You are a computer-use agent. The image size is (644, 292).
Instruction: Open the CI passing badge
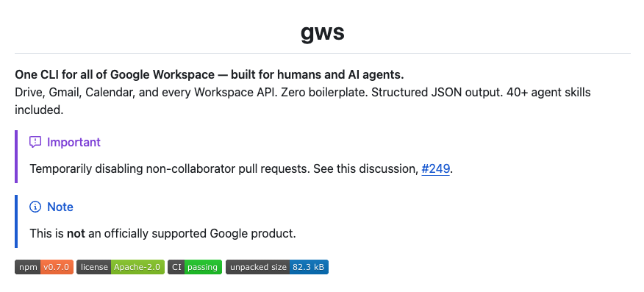coord(195,267)
